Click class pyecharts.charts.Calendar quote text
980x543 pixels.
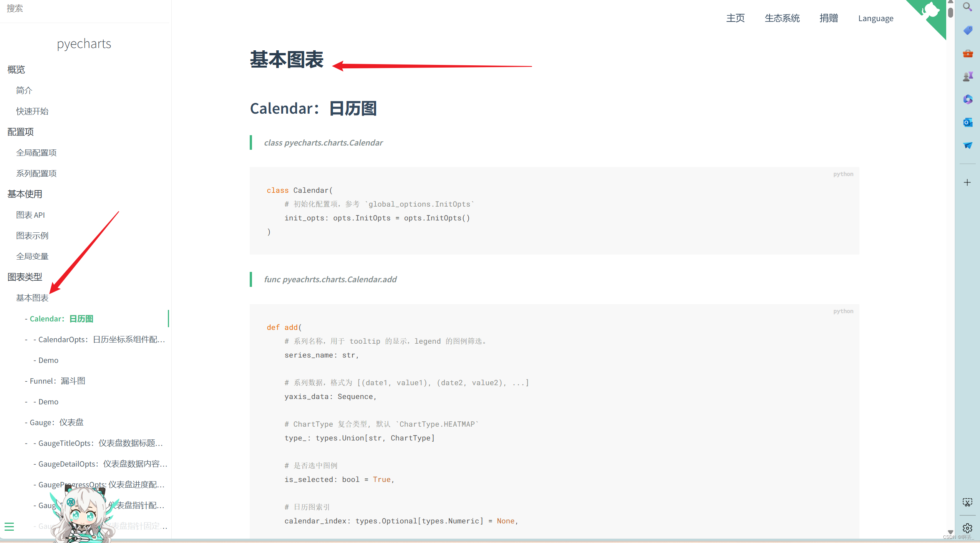(323, 142)
